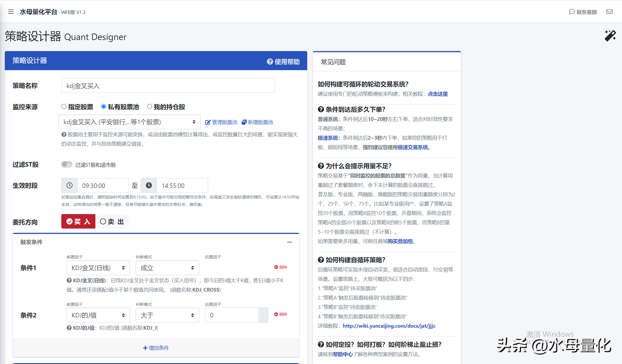Collapse the 触发条件 panel
The height and width of the screenshot is (364, 622).
[290, 242]
